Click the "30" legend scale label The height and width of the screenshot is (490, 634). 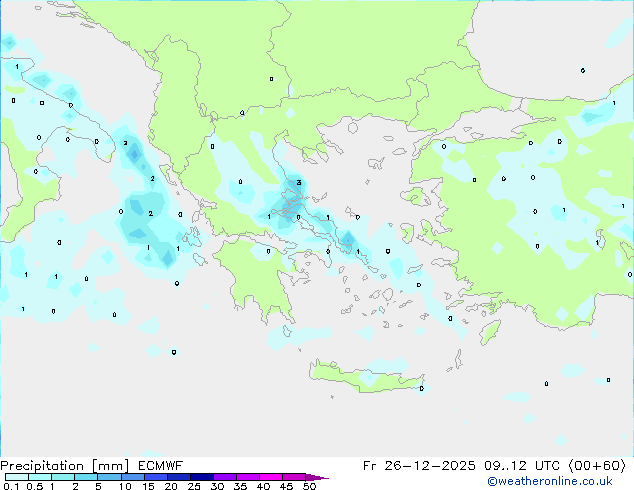(218, 486)
